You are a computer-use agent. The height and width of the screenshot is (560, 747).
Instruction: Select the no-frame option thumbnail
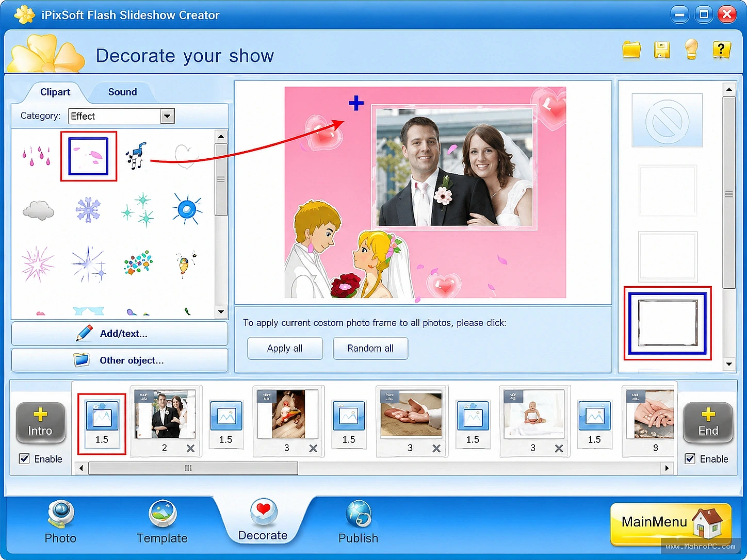(x=667, y=120)
